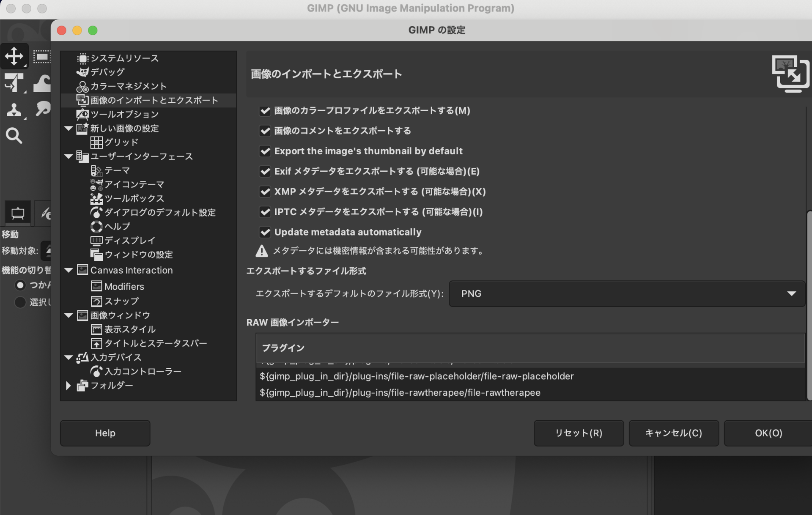Toggle Update metadata automatically checkbox

pos(265,232)
